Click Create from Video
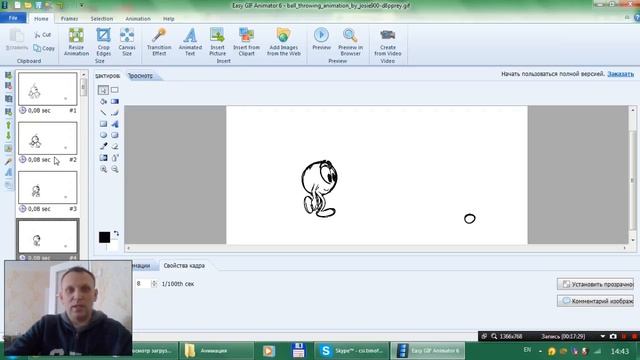 388,42
